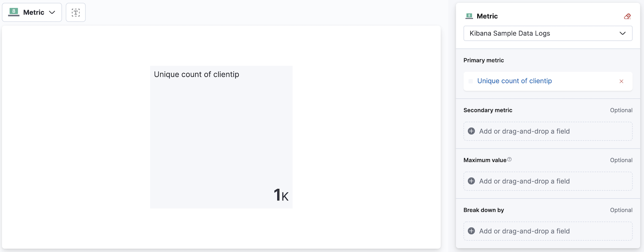Click the 1K metric value in the visualization

tap(280, 195)
